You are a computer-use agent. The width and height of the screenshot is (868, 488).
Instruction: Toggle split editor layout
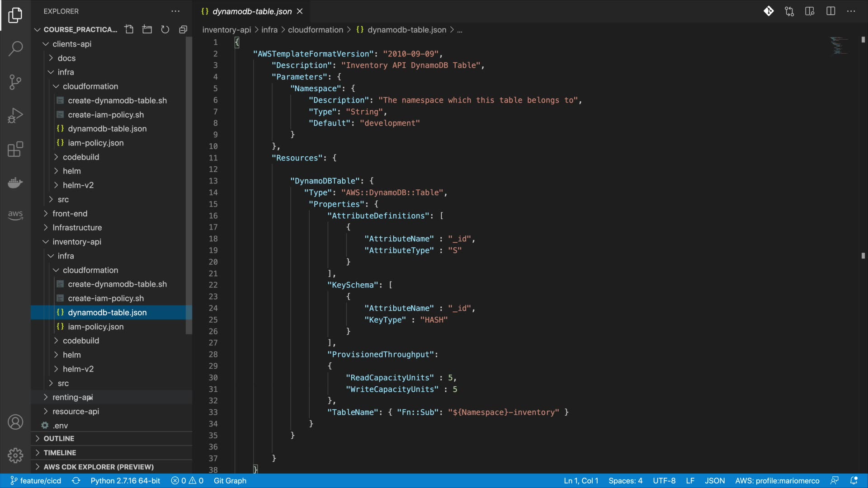(x=830, y=11)
